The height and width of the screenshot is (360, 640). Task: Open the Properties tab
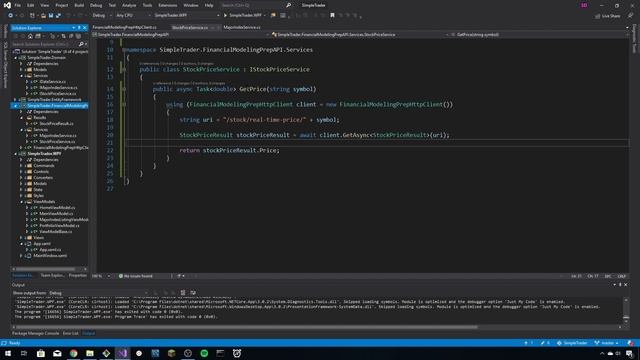tap(78, 276)
